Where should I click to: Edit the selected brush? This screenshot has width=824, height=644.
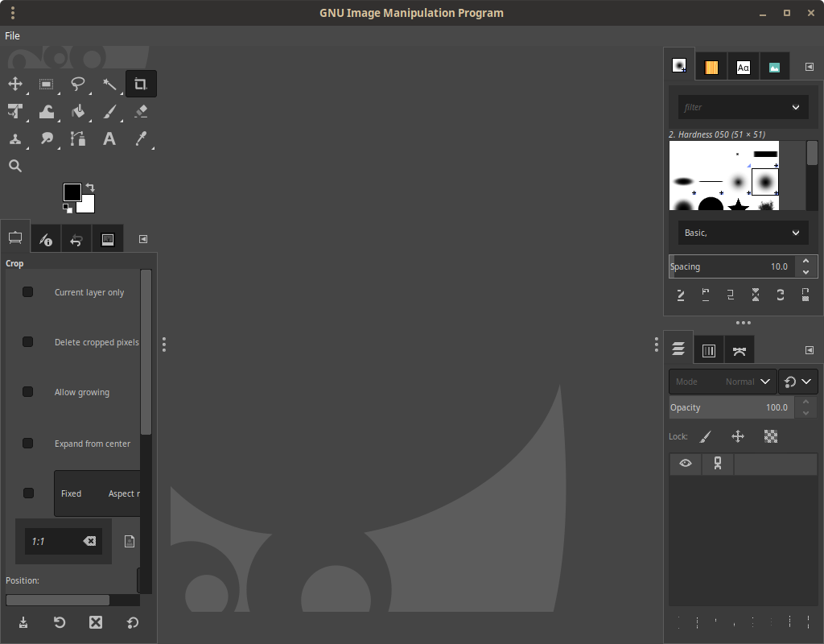pyautogui.click(x=681, y=295)
